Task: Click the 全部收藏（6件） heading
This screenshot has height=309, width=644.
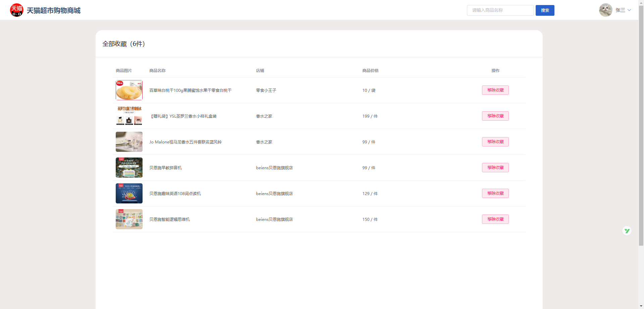Action: coord(123,44)
